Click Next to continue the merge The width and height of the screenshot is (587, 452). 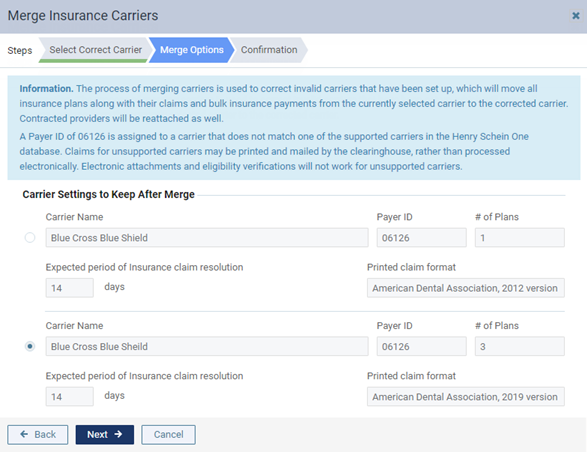(105, 434)
